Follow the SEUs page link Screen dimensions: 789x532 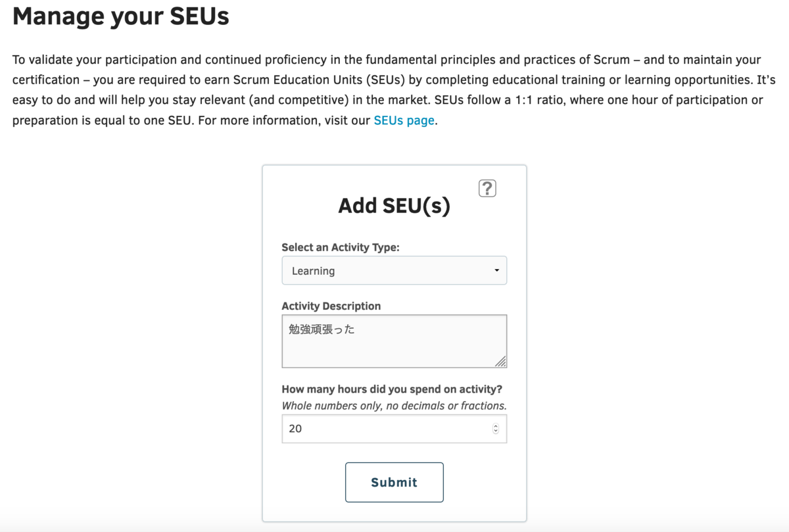(404, 121)
